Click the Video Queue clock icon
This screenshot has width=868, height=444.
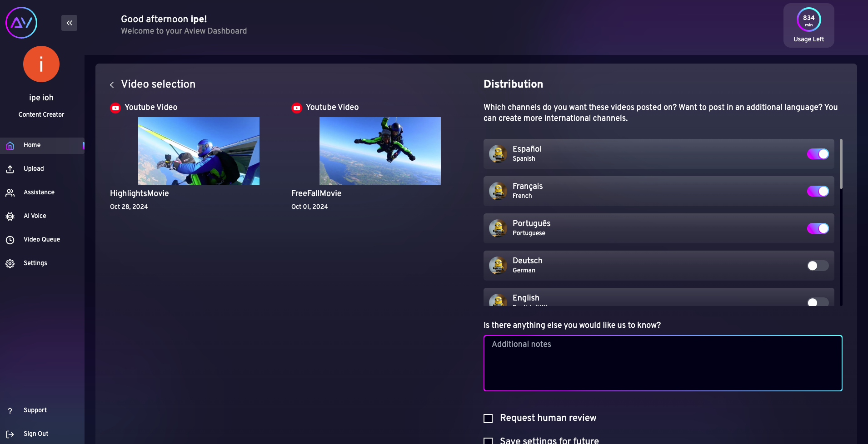pos(10,240)
